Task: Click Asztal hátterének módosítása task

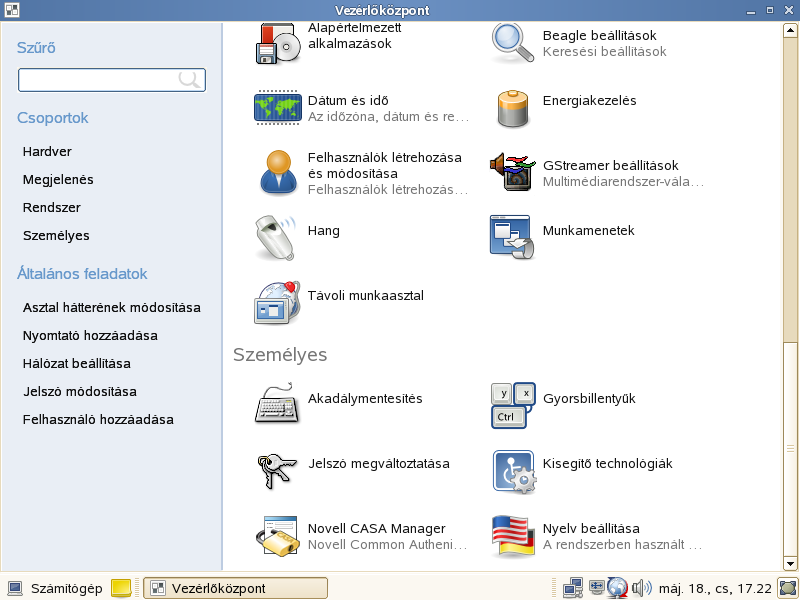Action: coord(112,308)
